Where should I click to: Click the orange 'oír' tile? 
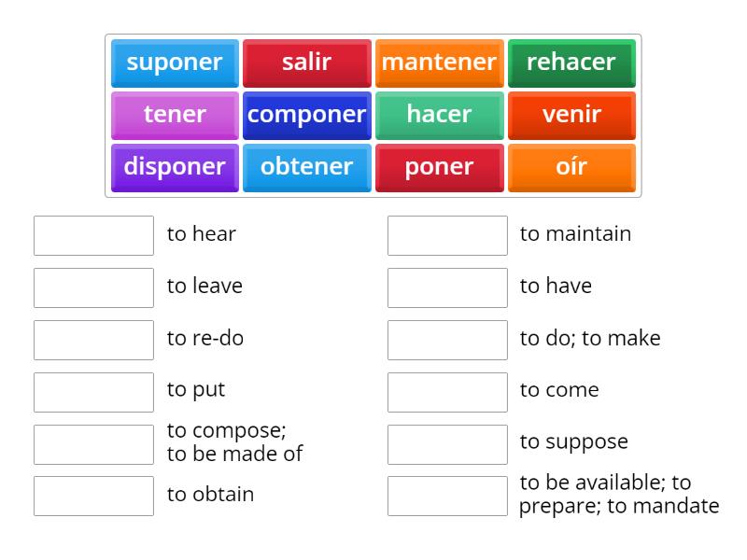(571, 167)
